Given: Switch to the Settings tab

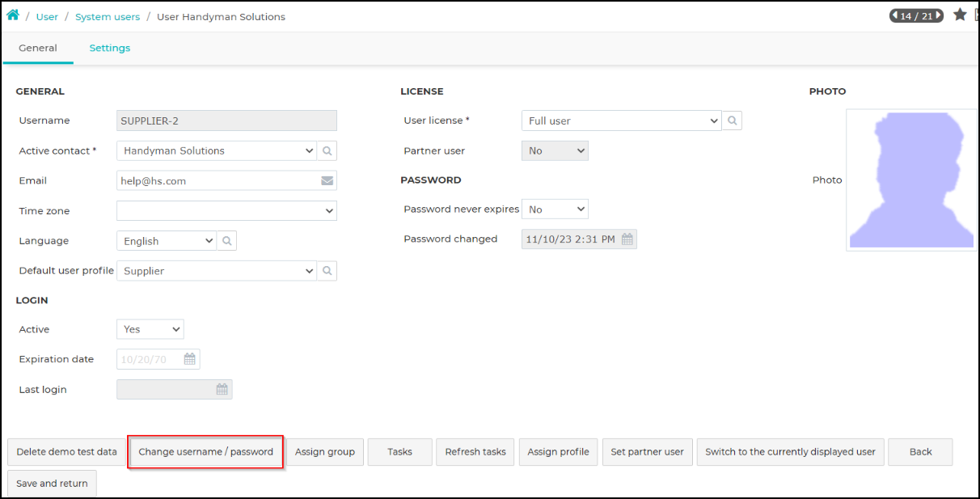Looking at the screenshot, I should coord(110,48).
